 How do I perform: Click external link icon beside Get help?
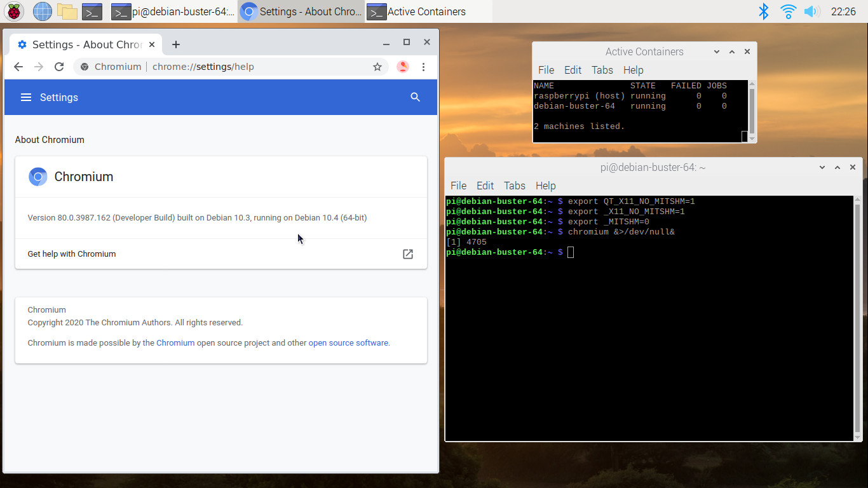click(408, 254)
